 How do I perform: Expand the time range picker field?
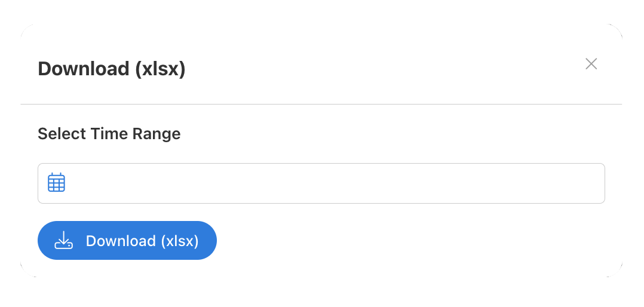(321, 183)
